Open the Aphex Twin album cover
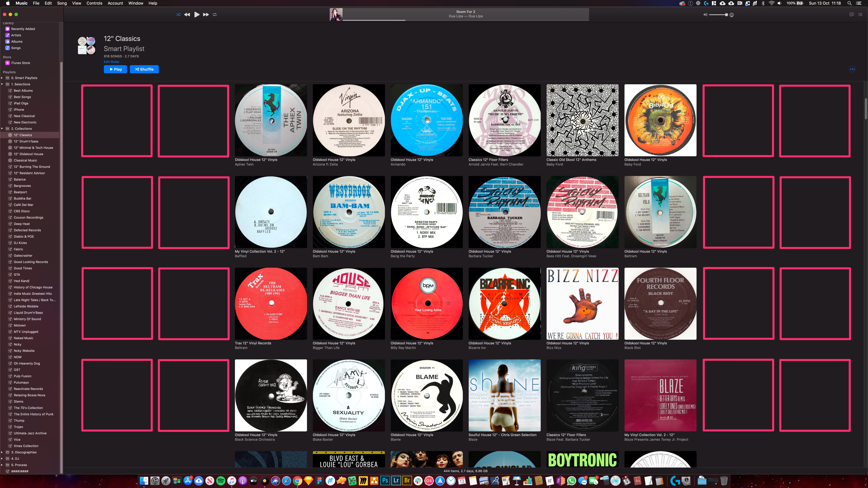The image size is (868, 488). [x=271, y=120]
